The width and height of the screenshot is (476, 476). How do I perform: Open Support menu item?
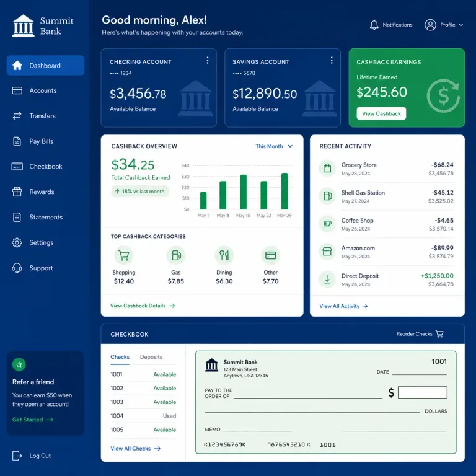coord(45,268)
